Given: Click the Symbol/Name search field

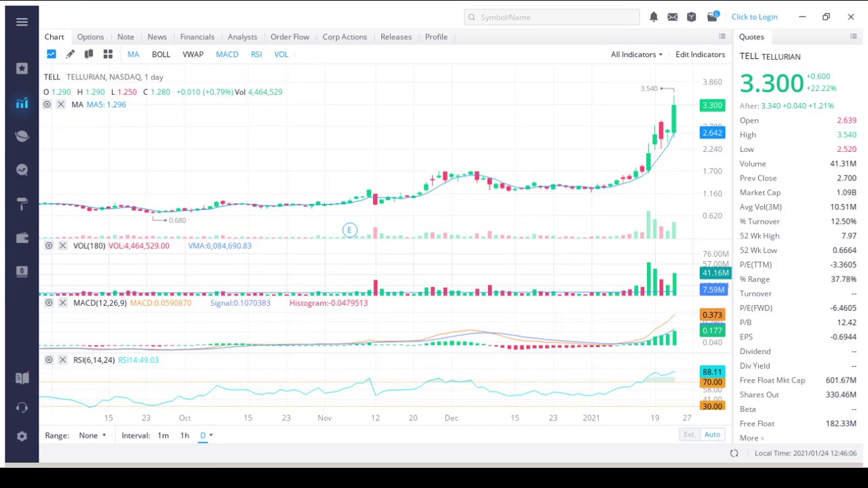Looking at the screenshot, I should (551, 17).
